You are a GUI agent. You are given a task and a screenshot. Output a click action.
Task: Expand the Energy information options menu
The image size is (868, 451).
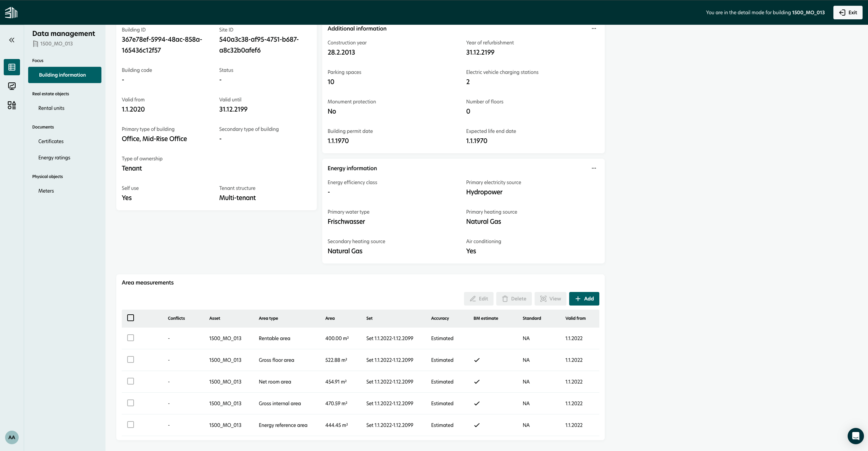pyautogui.click(x=594, y=168)
